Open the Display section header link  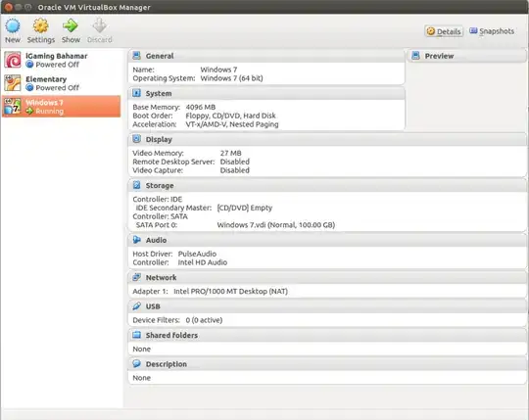point(159,139)
